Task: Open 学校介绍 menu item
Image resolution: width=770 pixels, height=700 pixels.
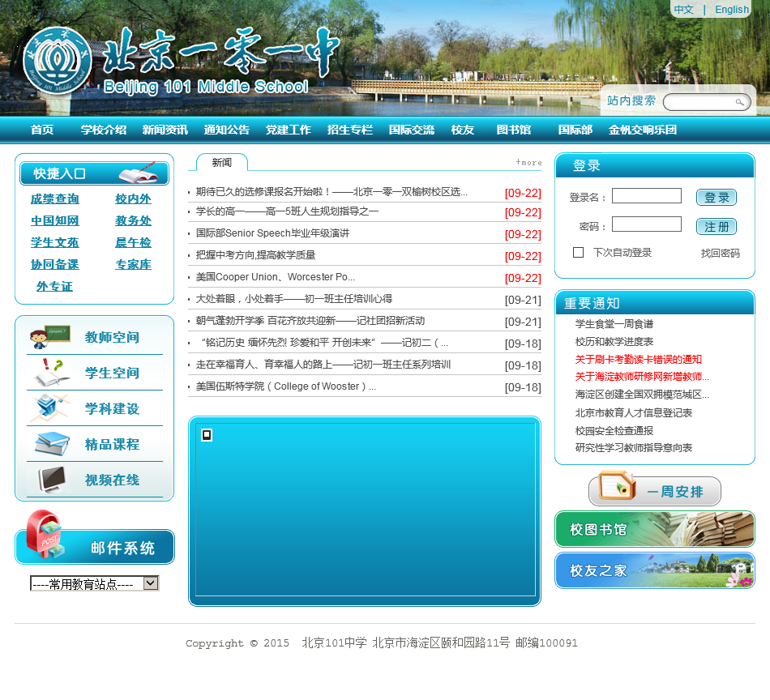Action: click(x=104, y=130)
